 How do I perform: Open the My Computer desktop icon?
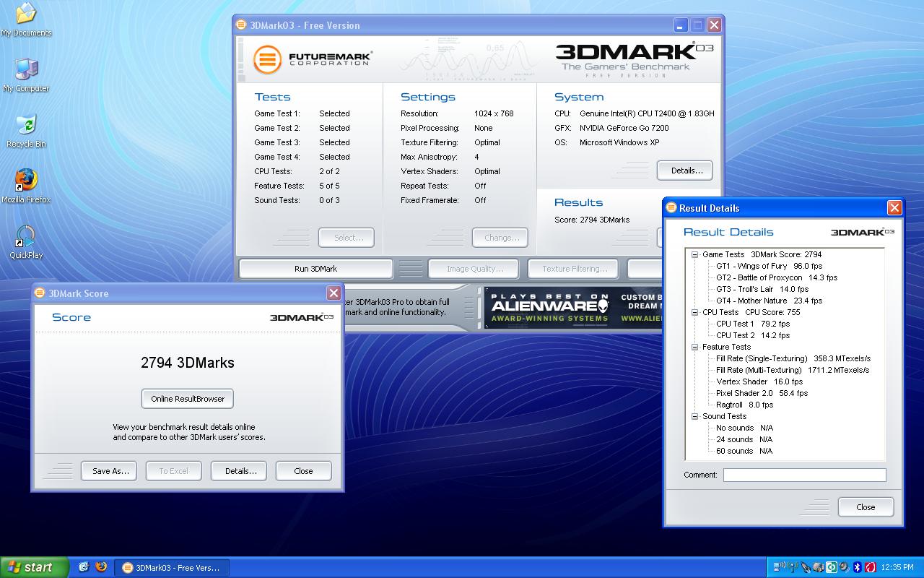click(26, 75)
